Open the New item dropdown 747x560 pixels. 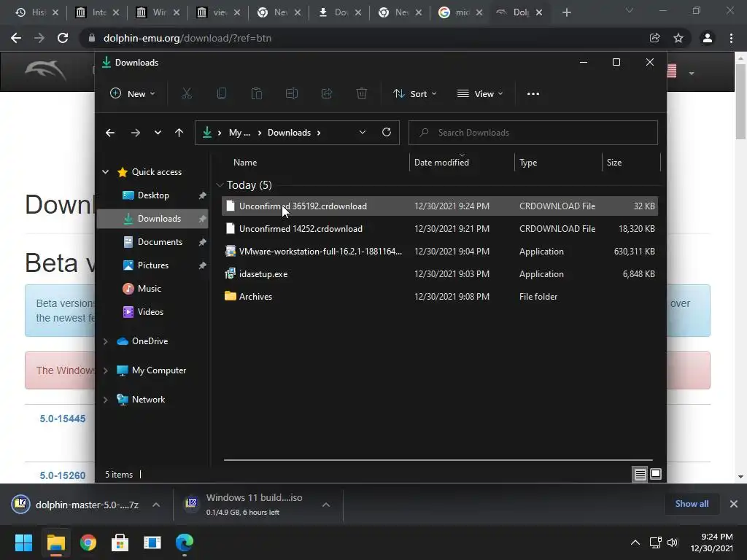133,94
